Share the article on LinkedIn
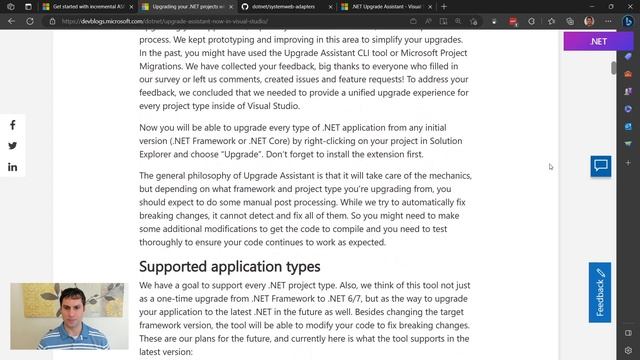Image resolution: width=640 pixels, height=360 pixels. [13, 167]
